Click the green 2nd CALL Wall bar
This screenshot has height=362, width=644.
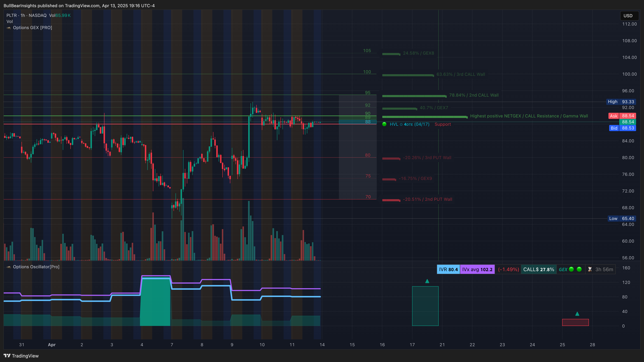coord(414,96)
